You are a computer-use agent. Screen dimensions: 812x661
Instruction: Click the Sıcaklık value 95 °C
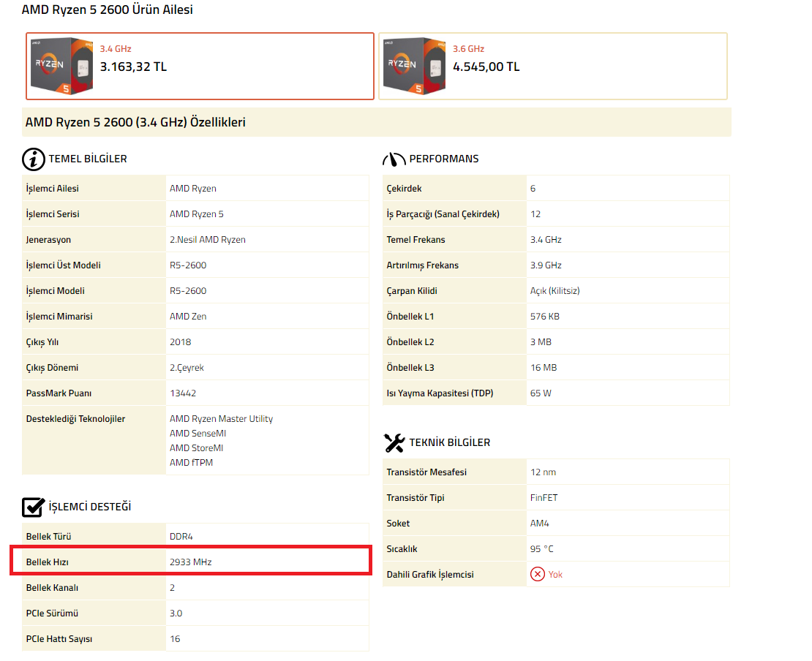(541, 548)
